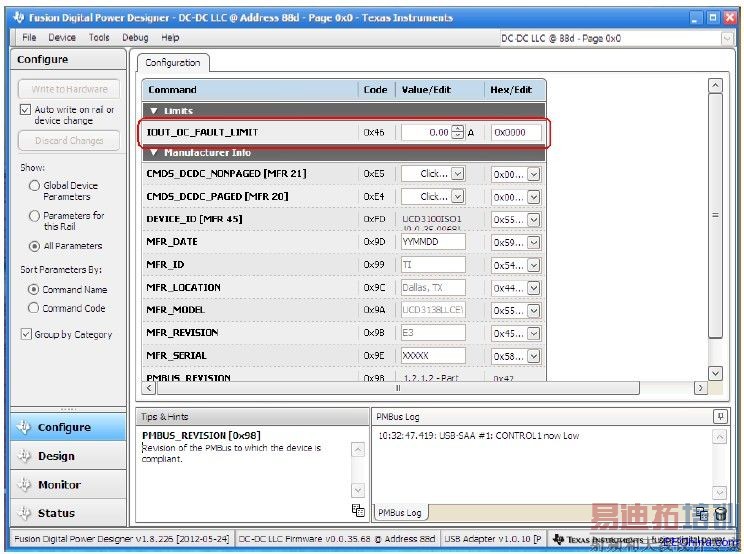
Task: Select the Configuration tab
Action: tap(173, 63)
